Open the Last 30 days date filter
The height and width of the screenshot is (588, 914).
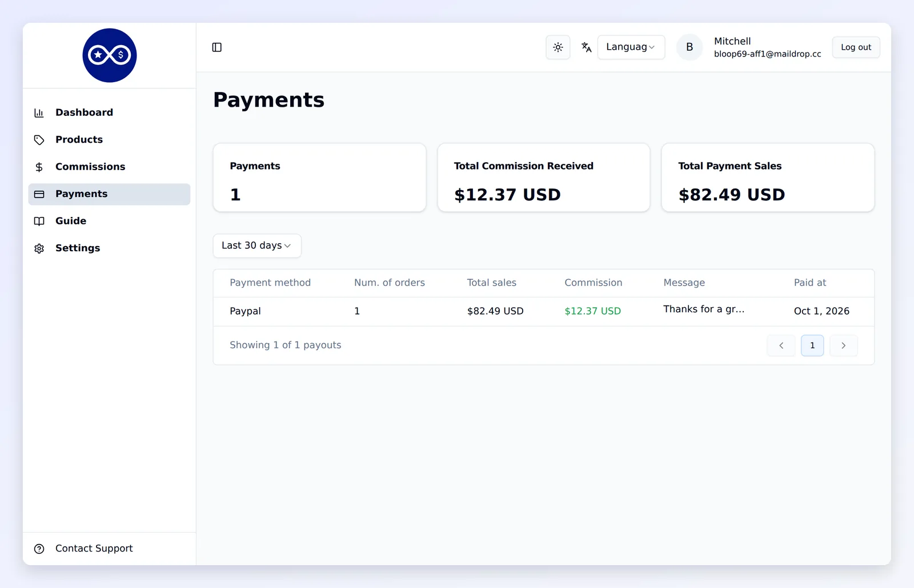[257, 245]
